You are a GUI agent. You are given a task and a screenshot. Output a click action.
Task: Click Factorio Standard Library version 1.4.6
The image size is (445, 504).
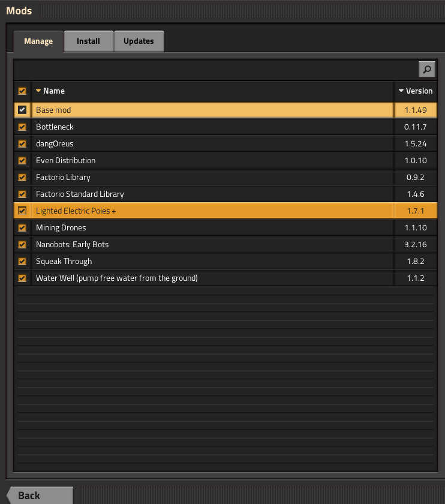click(x=416, y=194)
